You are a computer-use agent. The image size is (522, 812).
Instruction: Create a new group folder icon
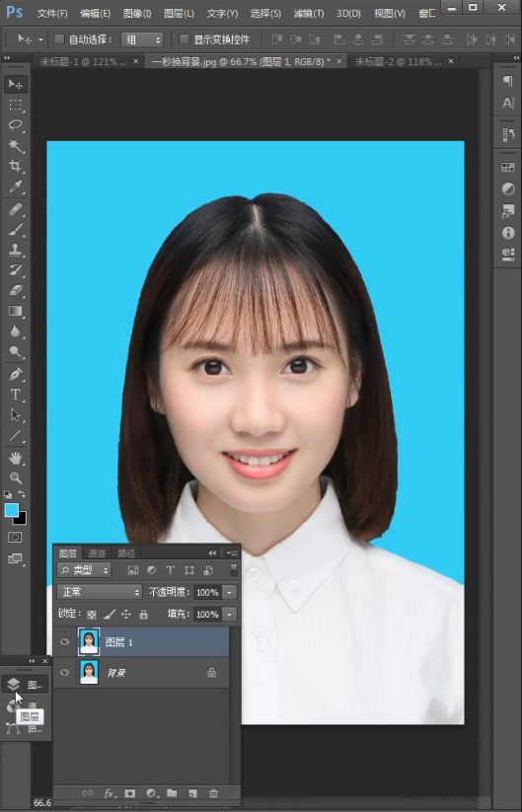tap(172, 793)
